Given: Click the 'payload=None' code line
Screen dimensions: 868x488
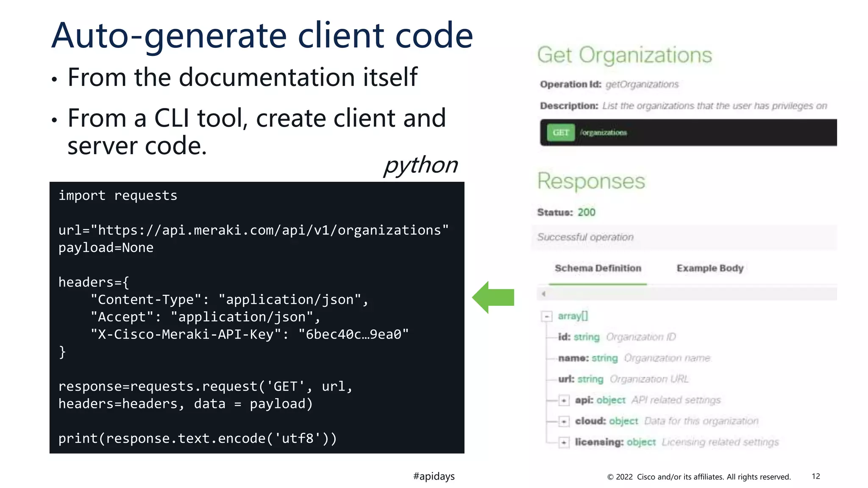Looking at the screenshot, I should tap(106, 248).
